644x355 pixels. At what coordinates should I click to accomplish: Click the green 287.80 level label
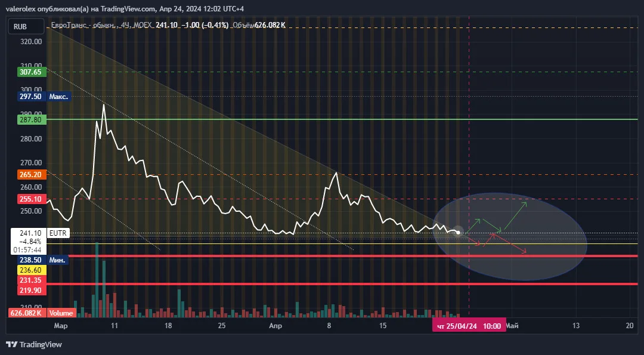click(x=31, y=119)
